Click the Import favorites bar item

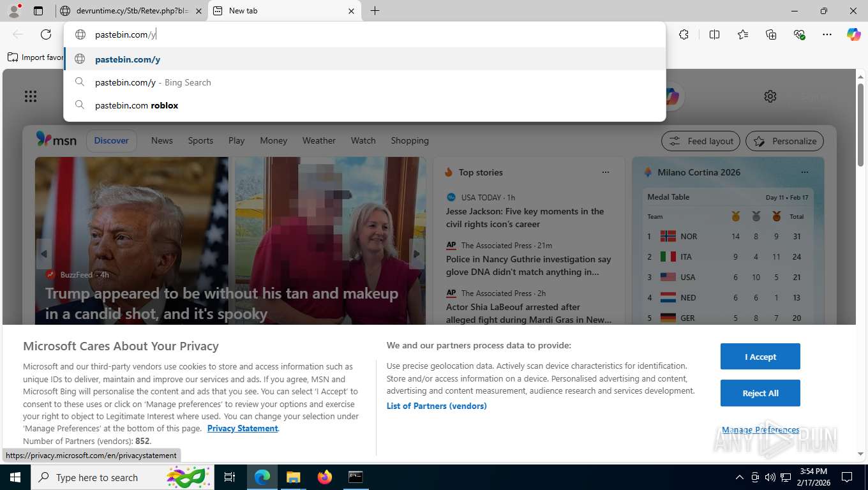[36, 57]
